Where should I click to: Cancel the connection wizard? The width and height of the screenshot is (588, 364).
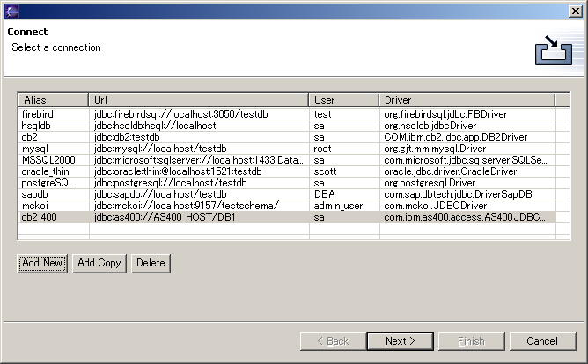click(542, 341)
